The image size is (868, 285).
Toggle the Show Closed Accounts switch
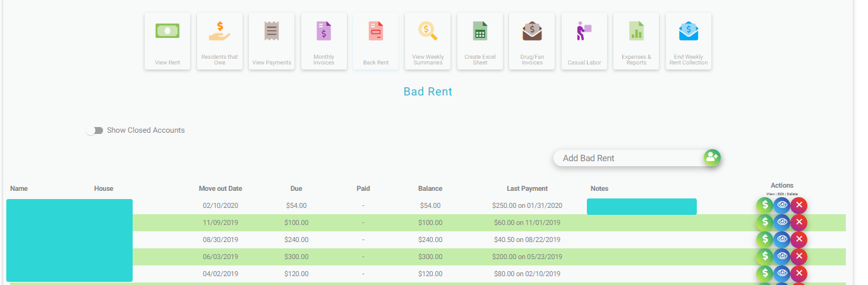click(x=95, y=130)
